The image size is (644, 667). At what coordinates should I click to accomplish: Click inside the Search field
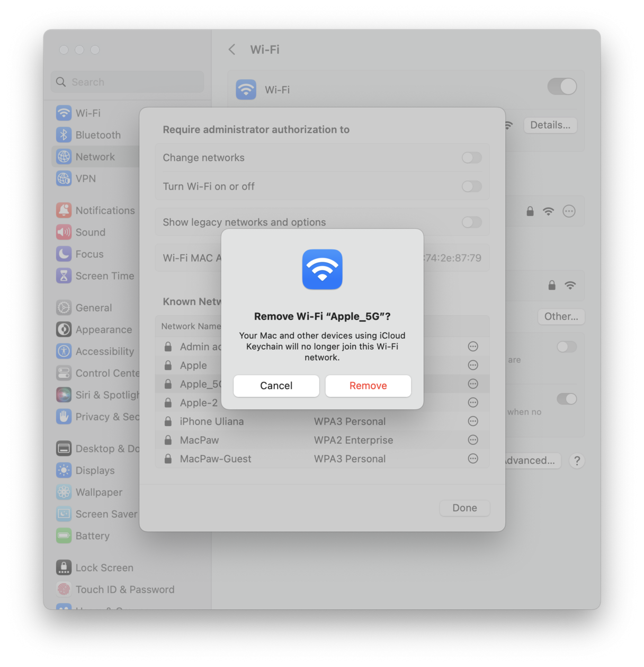[127, 82]
